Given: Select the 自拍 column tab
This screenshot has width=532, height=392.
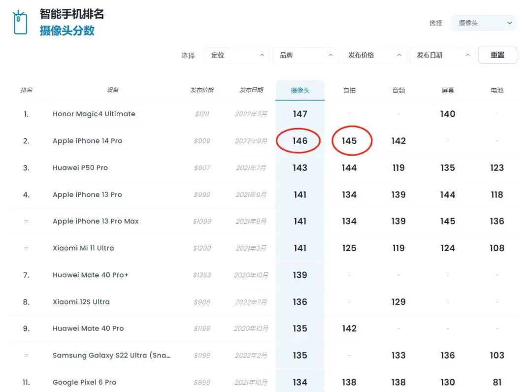Looking at the screenshot, I should pyautogui.click(x=349, y=90).
